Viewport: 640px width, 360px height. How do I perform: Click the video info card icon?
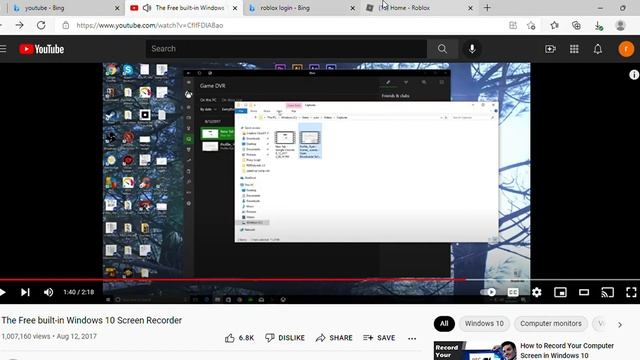[634, 75]
